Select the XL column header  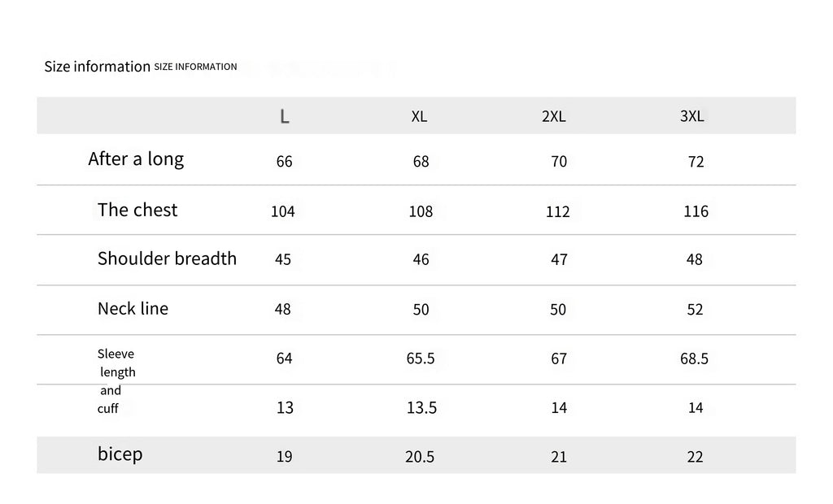pos(419,116)
